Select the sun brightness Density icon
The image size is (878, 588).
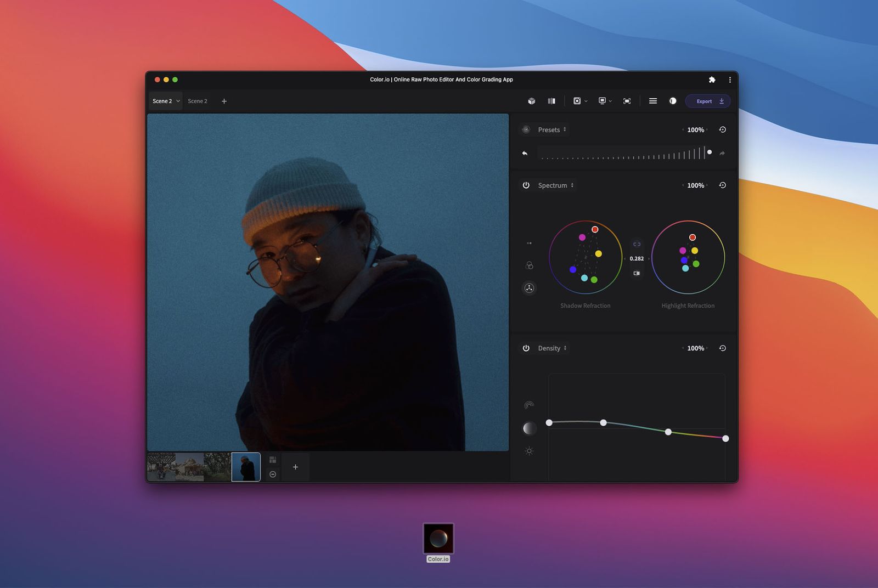pos(529,451)
